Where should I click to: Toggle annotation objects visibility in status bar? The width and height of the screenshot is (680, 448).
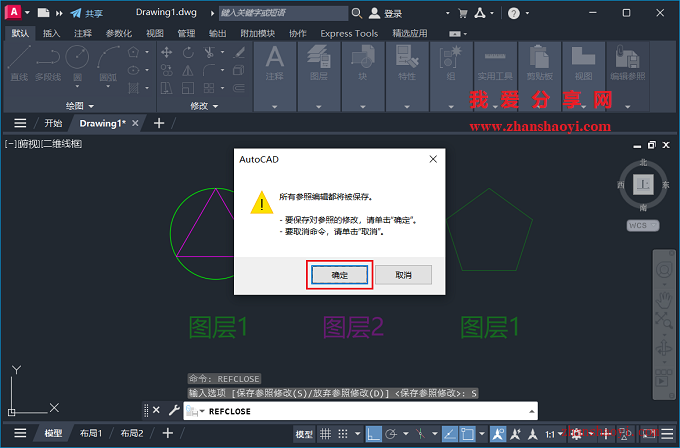pyautogui.click(x=498, y=434)
